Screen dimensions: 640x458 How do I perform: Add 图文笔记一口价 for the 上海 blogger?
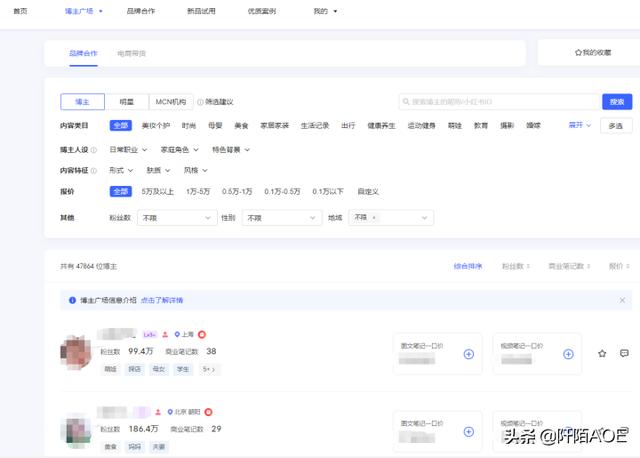coord(469,354)
